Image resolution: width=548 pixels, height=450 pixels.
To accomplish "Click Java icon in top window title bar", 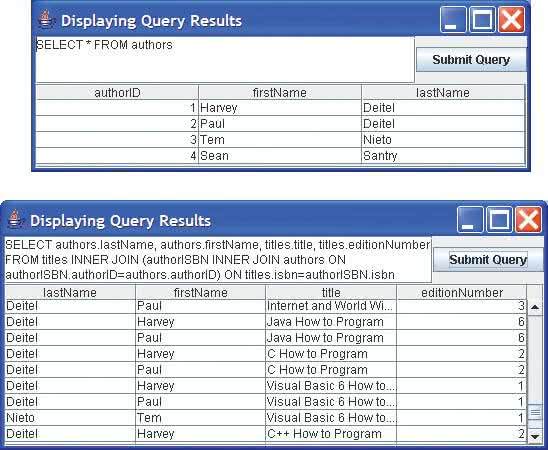I will point(45,20).
